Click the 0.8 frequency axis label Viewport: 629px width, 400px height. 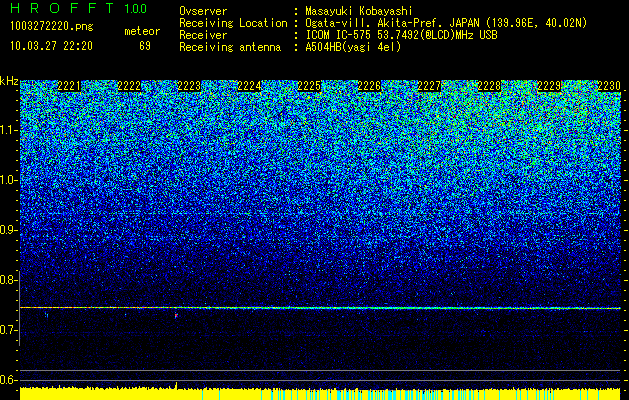(7, 280)
